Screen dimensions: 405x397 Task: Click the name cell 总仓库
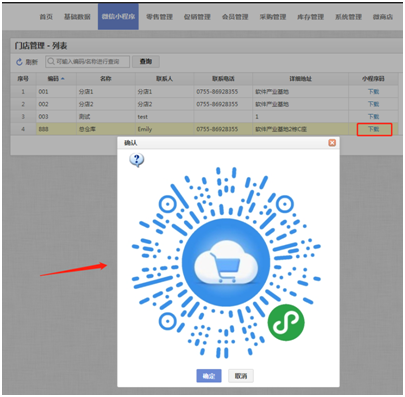pos(106,129)
